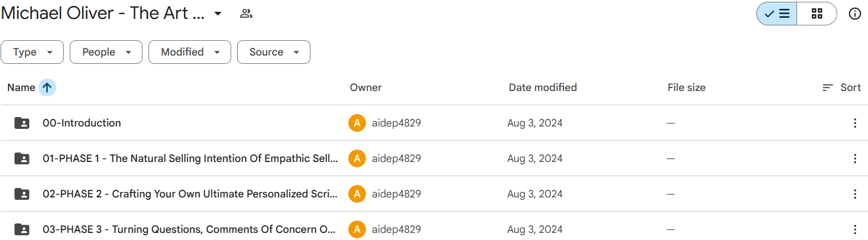Screen dimensions: 868x240
Task: View folder details via the info icon
Action: pos(854,14)
